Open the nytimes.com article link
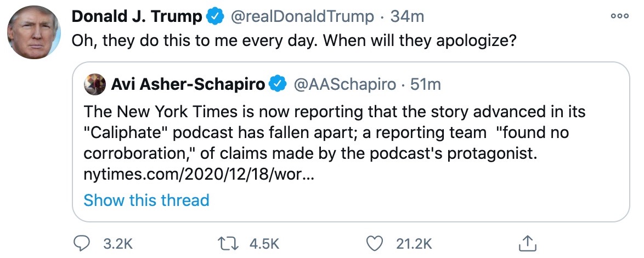644x258 pixels. click(x=198, y=176)
